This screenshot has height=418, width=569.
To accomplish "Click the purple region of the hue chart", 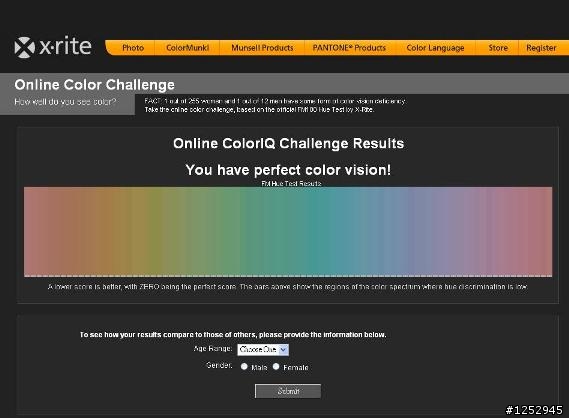I will pyautogui.click(x=446, y=231).
